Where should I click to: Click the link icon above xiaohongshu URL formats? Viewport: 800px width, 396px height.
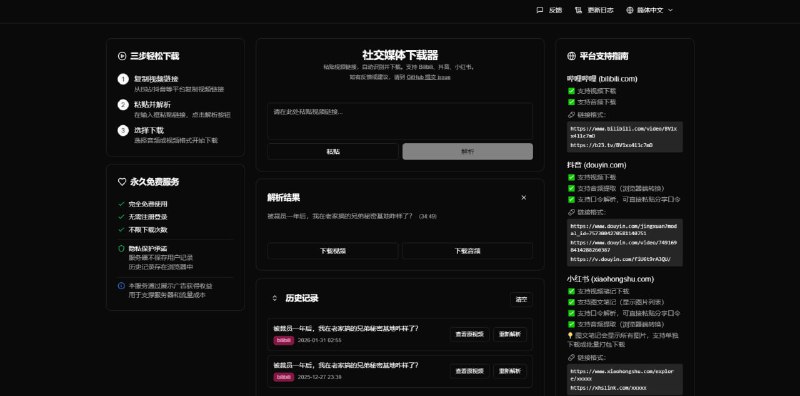(x=571, y=358)
